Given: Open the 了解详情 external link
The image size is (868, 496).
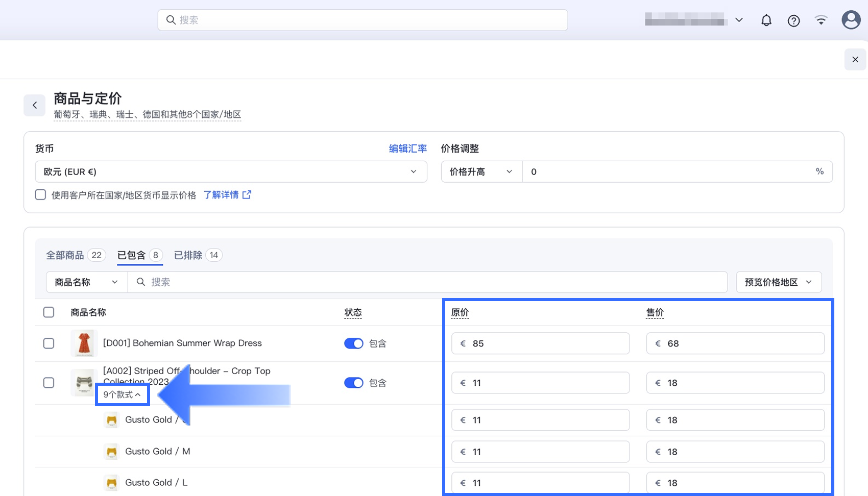Looking at the screenshot, I should coord(227,195).
